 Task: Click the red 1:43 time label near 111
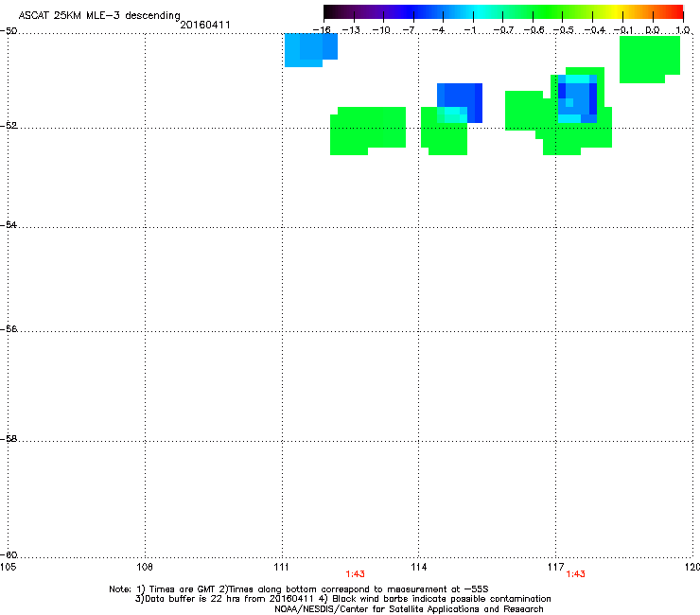[355, 574]
